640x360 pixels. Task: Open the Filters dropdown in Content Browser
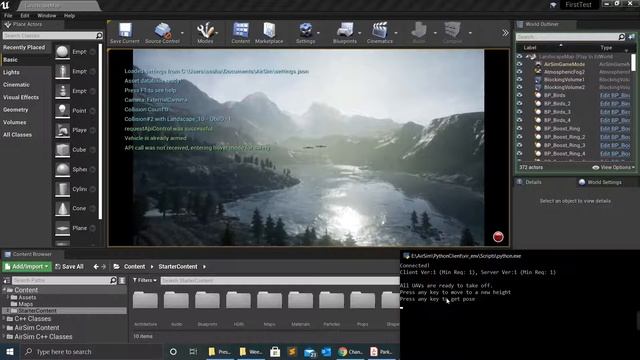pos(145,280)
